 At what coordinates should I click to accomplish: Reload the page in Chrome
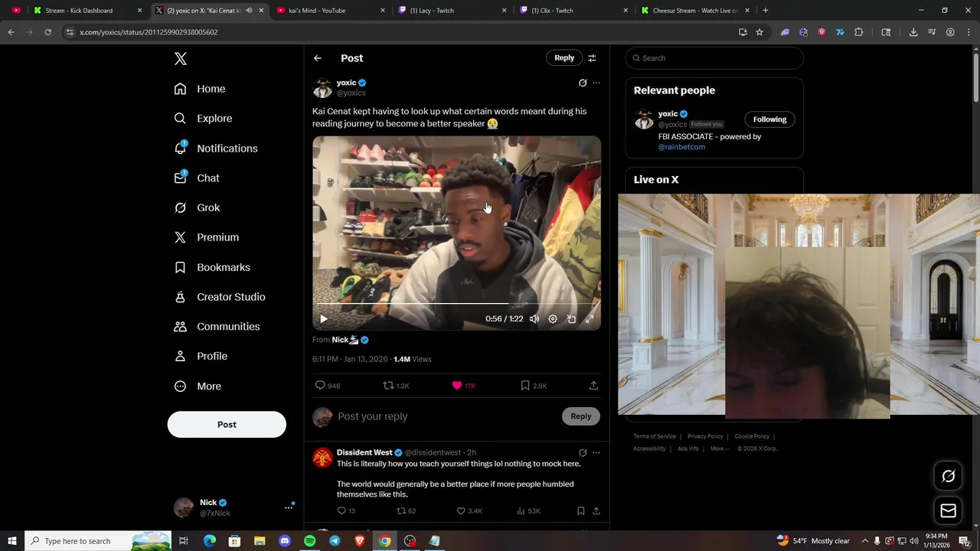coord(47,32)
